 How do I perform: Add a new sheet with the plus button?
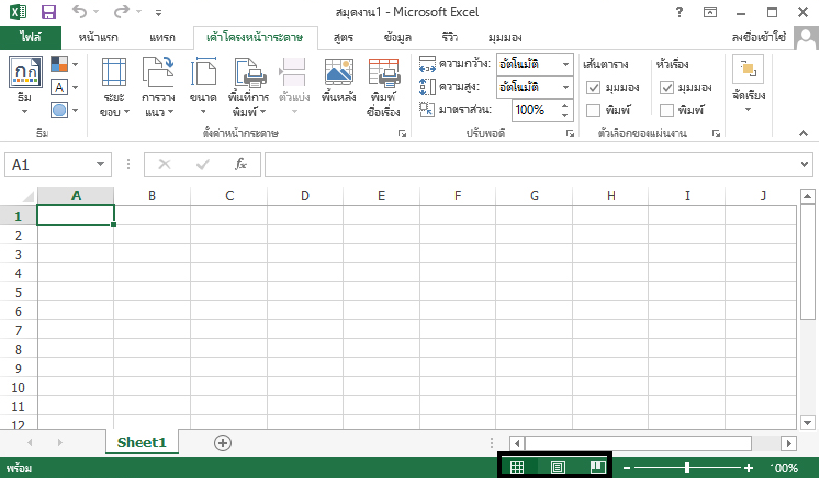click(223, 442)
